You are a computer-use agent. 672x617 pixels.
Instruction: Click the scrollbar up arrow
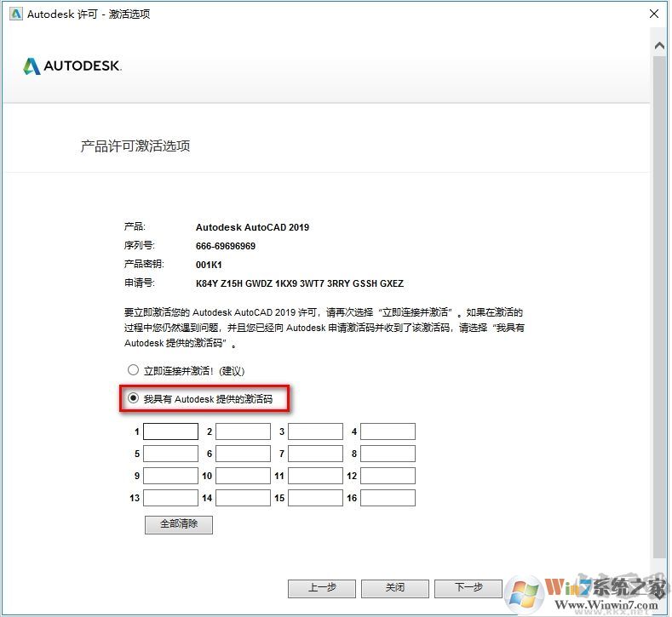pyautogui.click(x=660, y=45)
